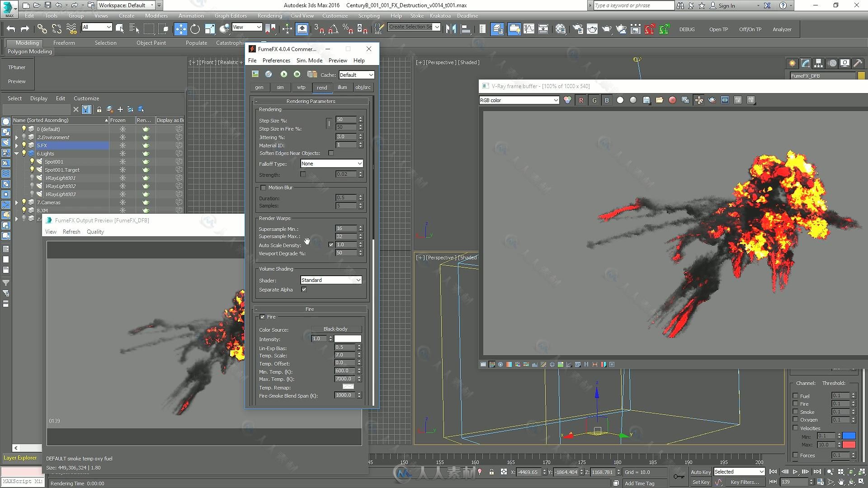
Task: Clear image in V-Ray frame buffer
Action: (x=672, y=100)
